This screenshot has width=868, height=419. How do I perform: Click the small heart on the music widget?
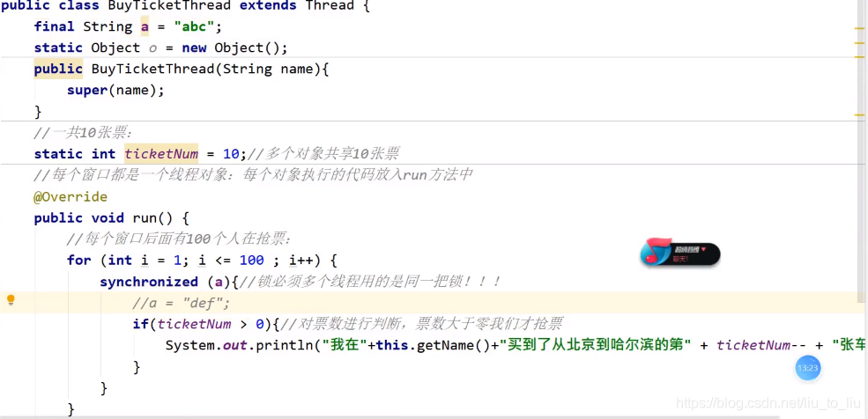point(703,249)
